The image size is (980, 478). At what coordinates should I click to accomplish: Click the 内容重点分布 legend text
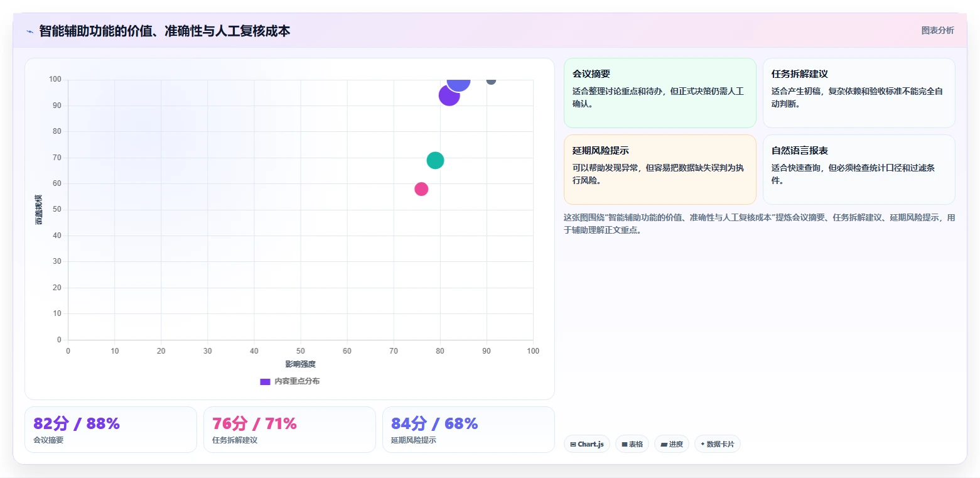(x=297, y=382)
